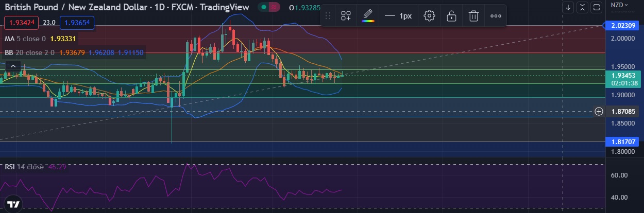The width and height of the screenshot is (644, 213).
Task: Open drawing templates from floating toolbar
Action: point(346,16)
